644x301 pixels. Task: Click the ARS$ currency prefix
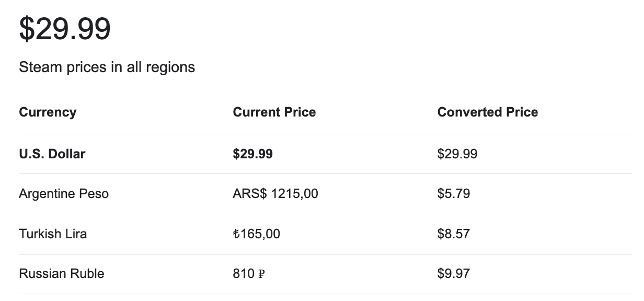[x=250, y=194]
